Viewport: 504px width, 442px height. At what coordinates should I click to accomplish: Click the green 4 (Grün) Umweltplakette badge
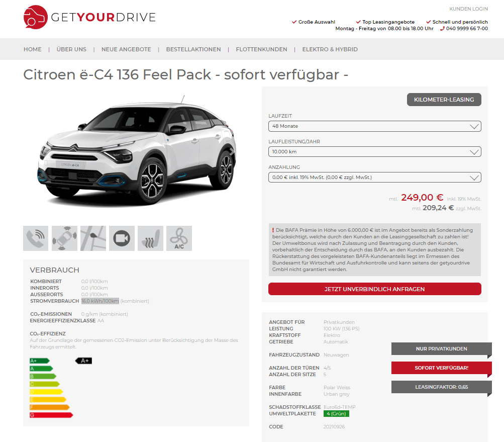tap(336, 414)
